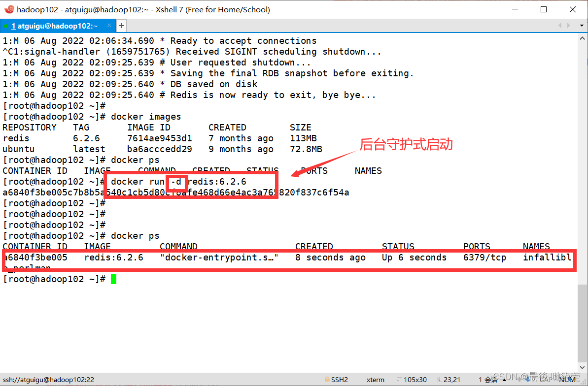Close the Xshell window

(x=573, y=9)
